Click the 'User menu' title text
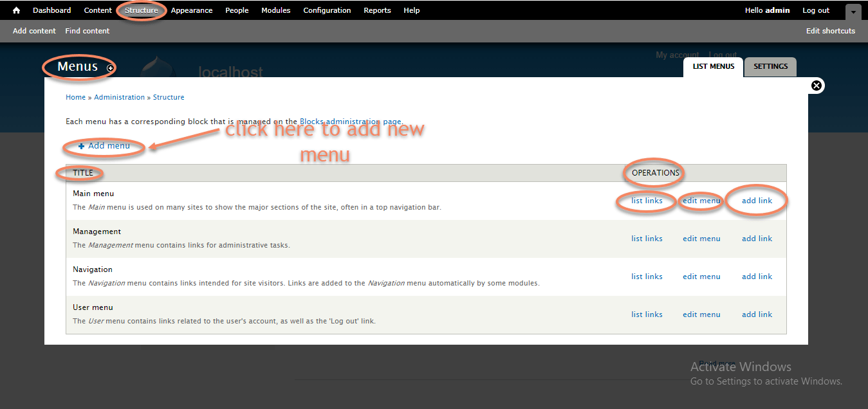 click(x=93, y=307)
